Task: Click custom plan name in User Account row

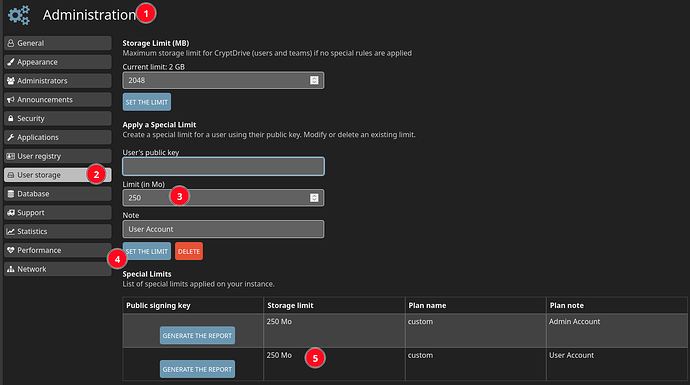Action: click(420, 355)
